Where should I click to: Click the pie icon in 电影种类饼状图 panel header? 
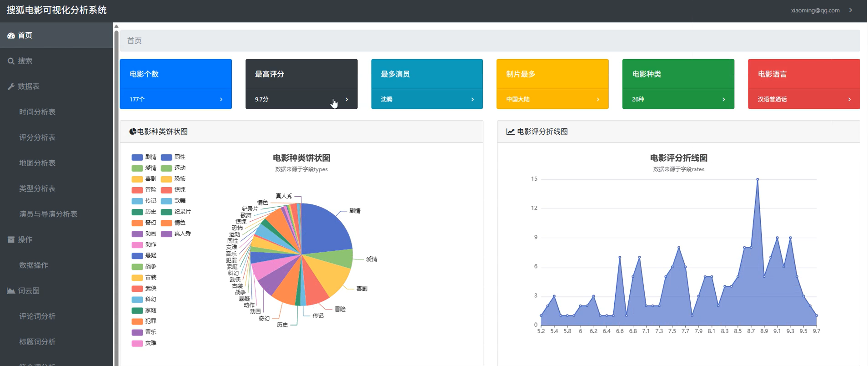(x=133, y=132)
